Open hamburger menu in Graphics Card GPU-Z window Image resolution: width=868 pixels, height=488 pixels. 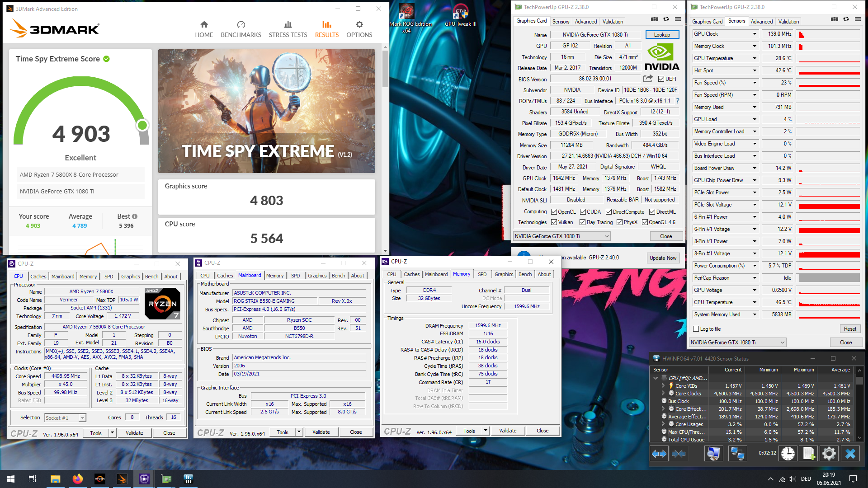tap(678, 19)
